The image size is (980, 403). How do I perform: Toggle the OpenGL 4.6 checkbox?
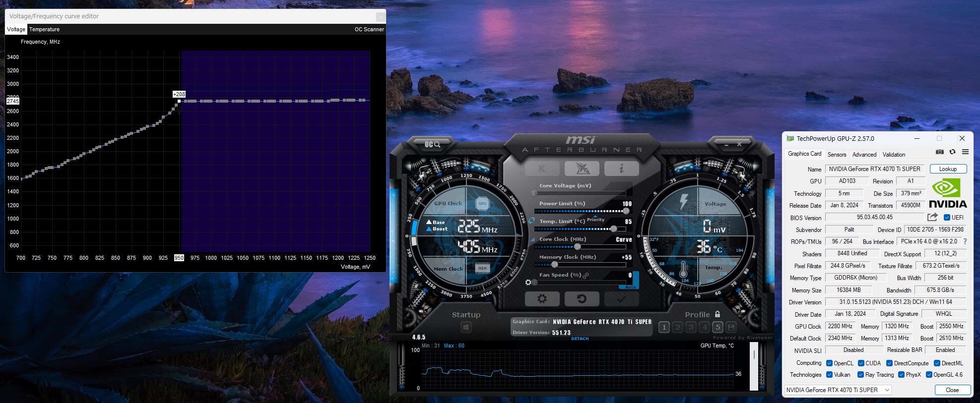(929, 375)
